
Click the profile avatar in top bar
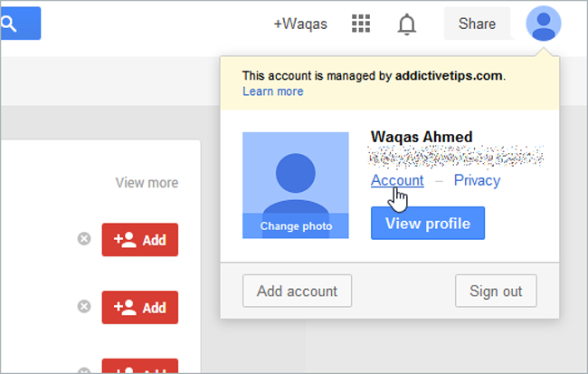click(x=544, y=24)
